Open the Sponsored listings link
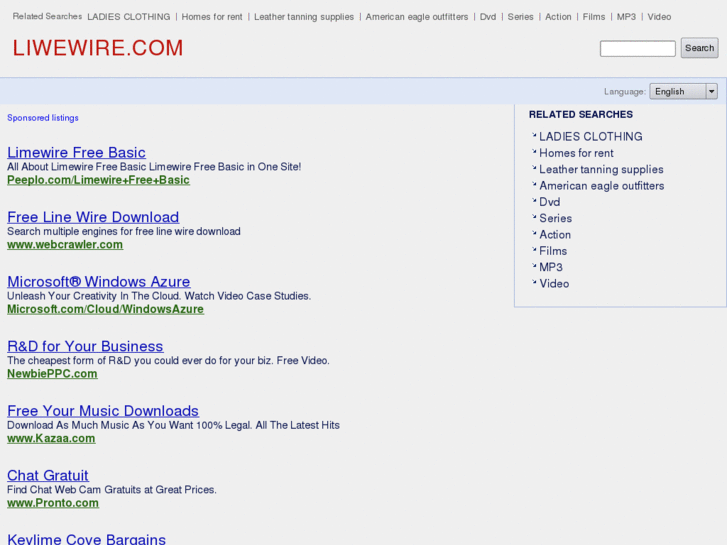This screenshot has width=727, height=545. [43, 118]
